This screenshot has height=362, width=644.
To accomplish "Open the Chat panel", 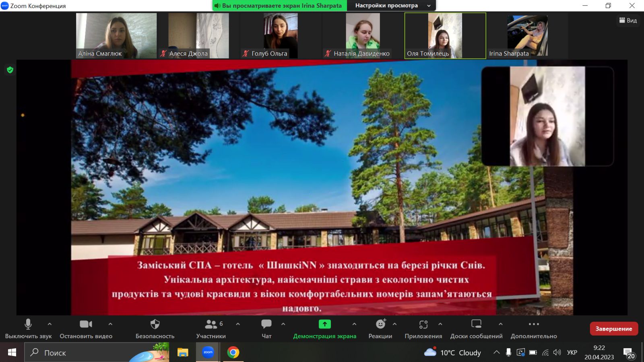I will [x=266, y=325].
